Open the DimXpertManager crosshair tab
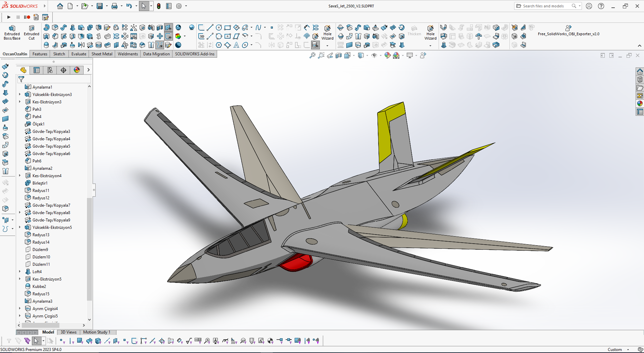 click(x=63, y=70)
